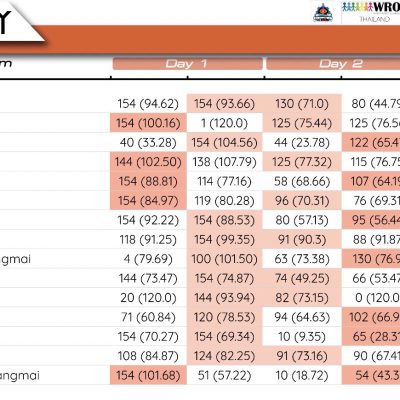Click cell showing 1 (120.0)

pos(225,123)
